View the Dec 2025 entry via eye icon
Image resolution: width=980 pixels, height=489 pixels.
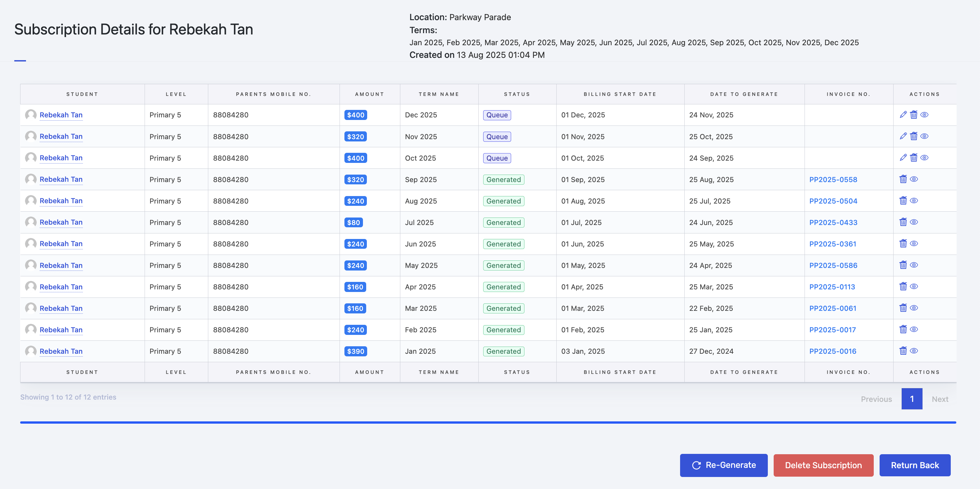point(924,114)
